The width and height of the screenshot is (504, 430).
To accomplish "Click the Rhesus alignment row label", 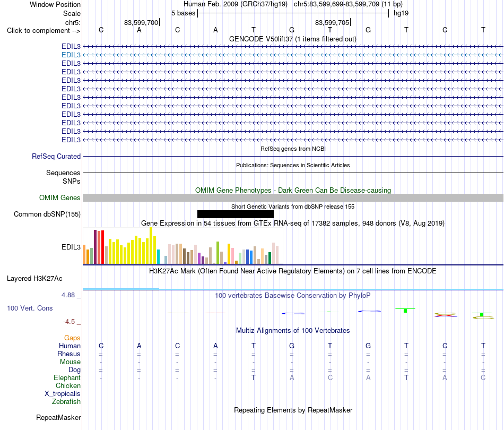I will click(x=69, y=354).
